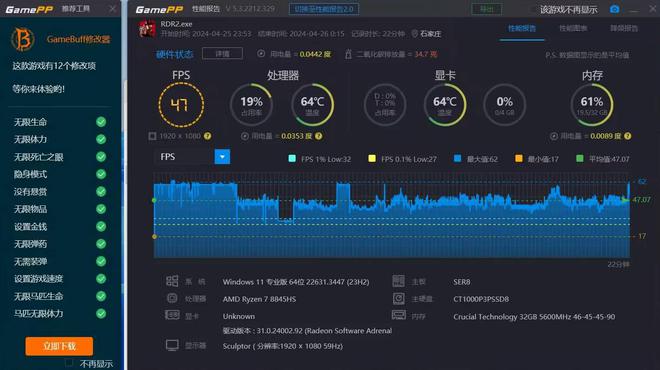Click the FPS 47 circular gauge
Screen dimensions: 660x370
click(181, 105)
